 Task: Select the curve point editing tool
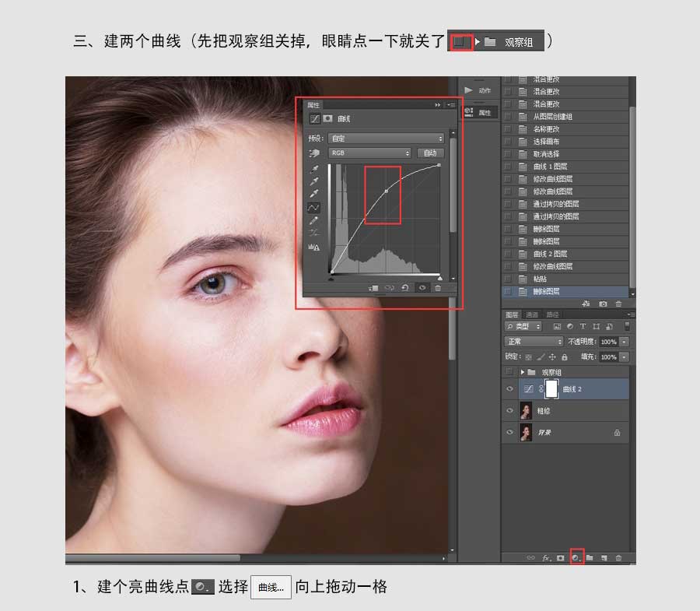314,208
